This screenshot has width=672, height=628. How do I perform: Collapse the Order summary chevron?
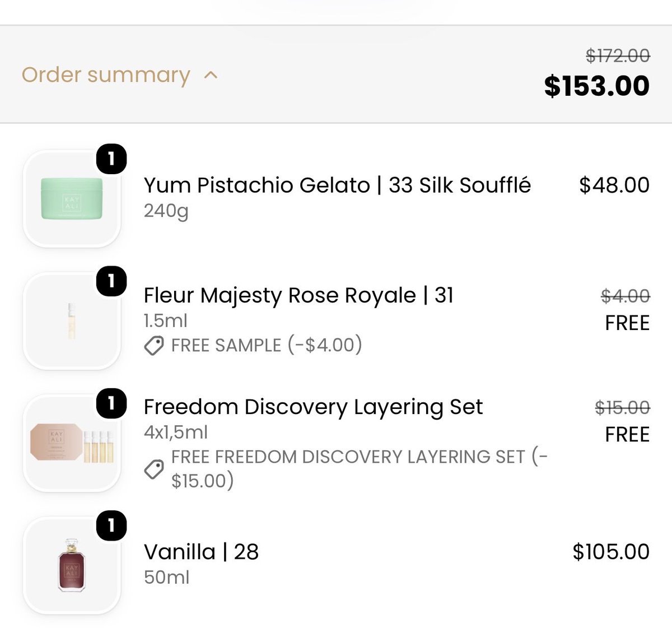tap(211, 75)
